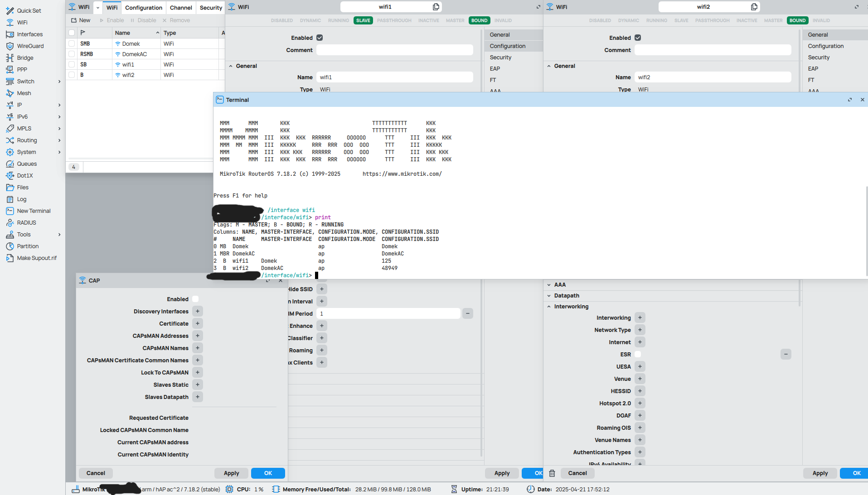Screen dimensions: 868x495
Task: Expand the IP submenu arrow
Action: click(59, 105)
